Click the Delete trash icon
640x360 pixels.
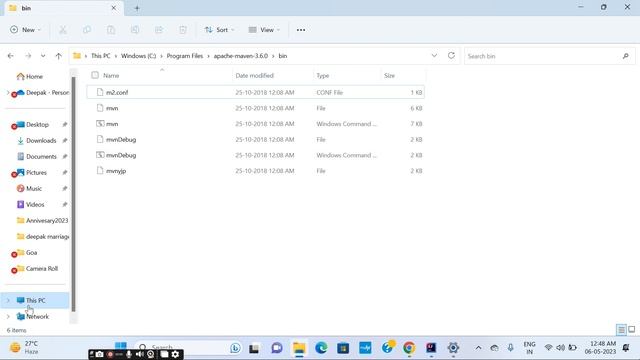coord(183,30)
